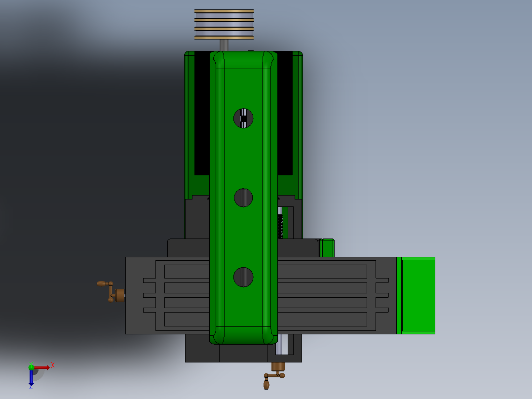Click the middle circular hole in the ram
Image resolution: width=532 pixels, height=399 pixels.
[243, 198]
